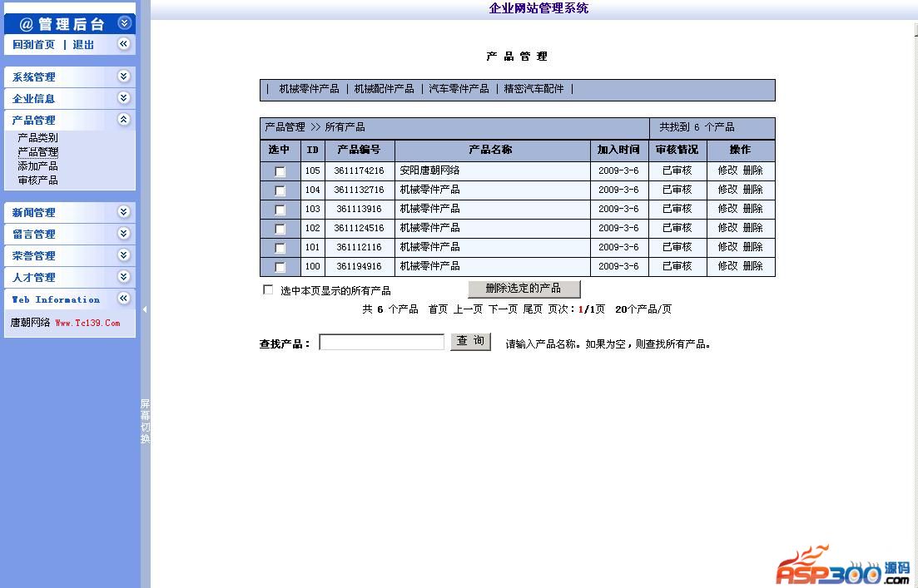Open the Www.Tc139.Com link
The image size is (918, 588).
[88, 323]
